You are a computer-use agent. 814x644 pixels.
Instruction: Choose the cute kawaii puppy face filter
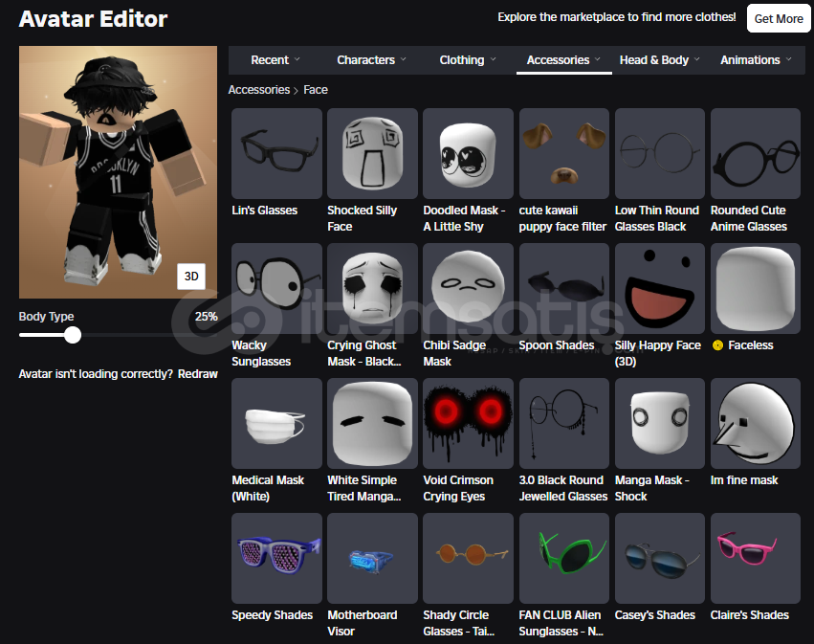563,153
